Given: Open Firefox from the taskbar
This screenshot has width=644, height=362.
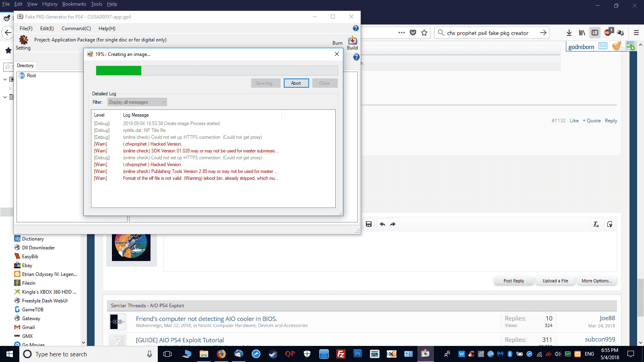Looking at the screenshot, I should coord(221,354).
